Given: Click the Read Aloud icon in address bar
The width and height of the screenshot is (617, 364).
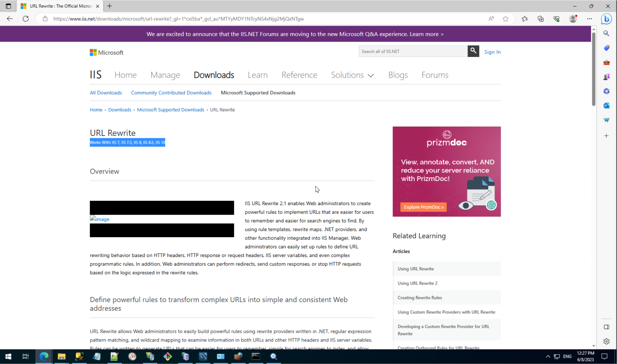Looking at the screenshot, I should (491, 19).
